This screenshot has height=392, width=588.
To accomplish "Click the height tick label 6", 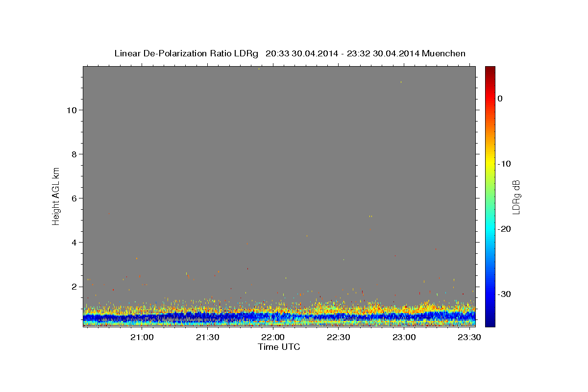I will coord(73,198).
